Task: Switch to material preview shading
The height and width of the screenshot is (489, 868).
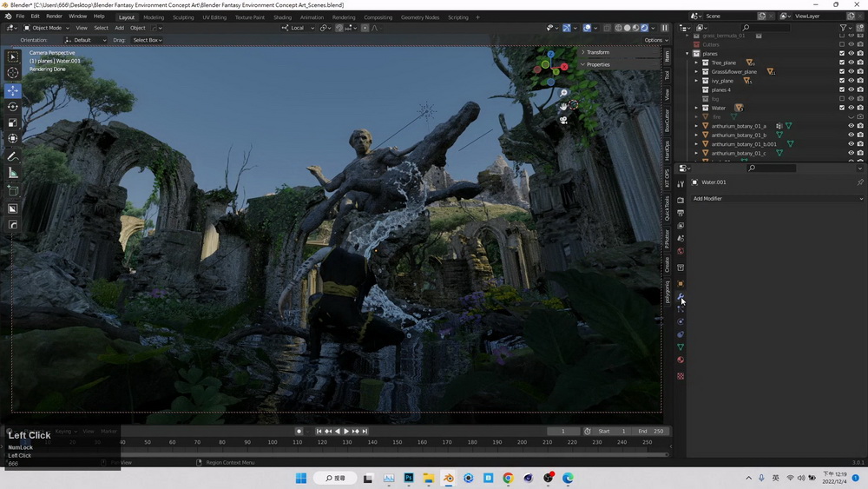Action: [x=635, y=28]
